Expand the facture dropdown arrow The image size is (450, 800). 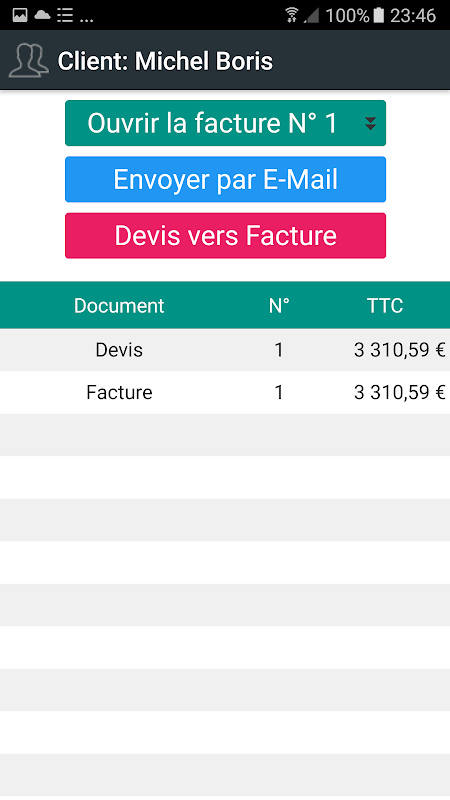(370, 123)
